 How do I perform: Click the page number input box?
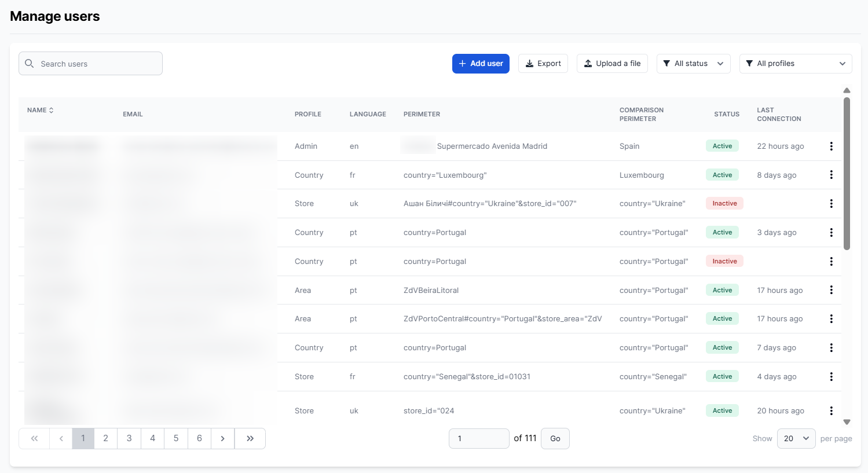[478, 438]
